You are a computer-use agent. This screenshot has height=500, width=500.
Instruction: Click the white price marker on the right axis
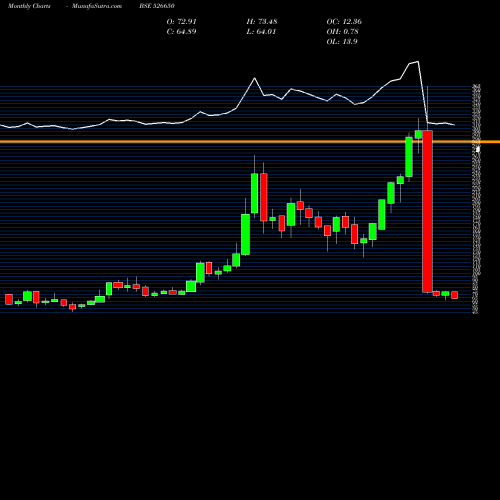(x=478, y=149)
